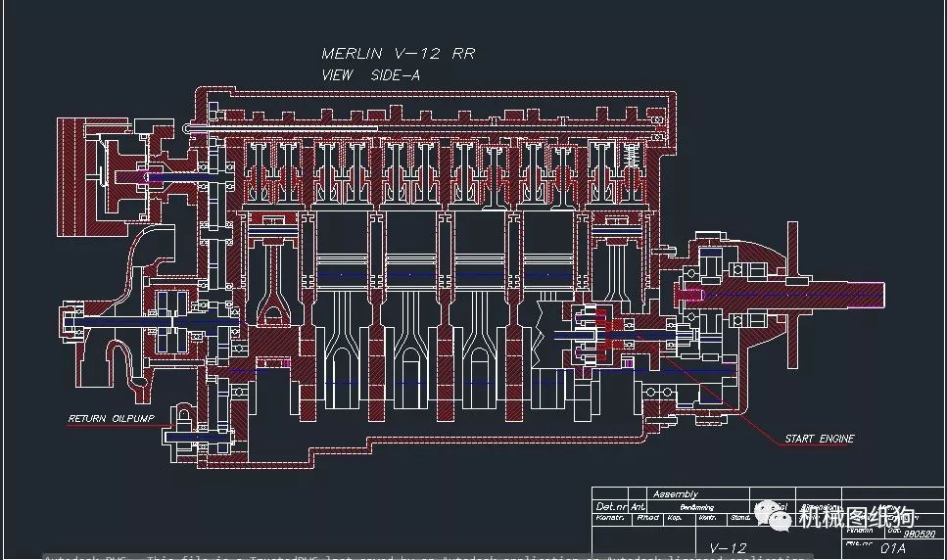Click the Kontr. field label

(x=707, y=518)
